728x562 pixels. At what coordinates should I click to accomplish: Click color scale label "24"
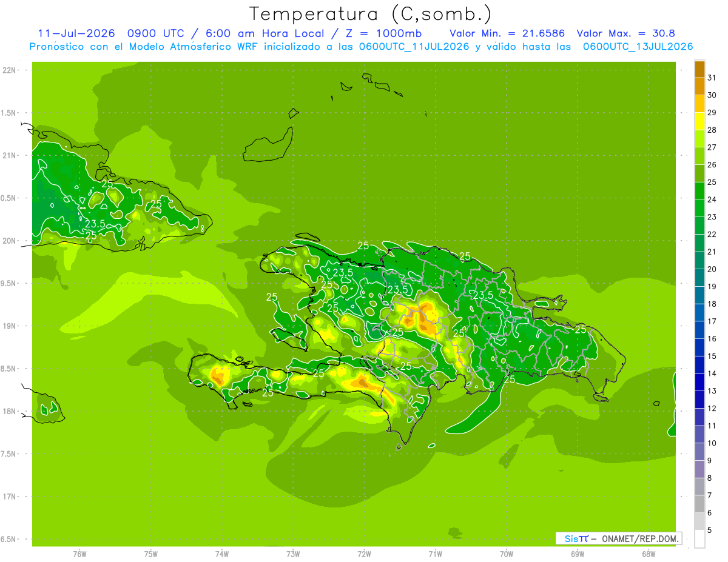point(712,199)
